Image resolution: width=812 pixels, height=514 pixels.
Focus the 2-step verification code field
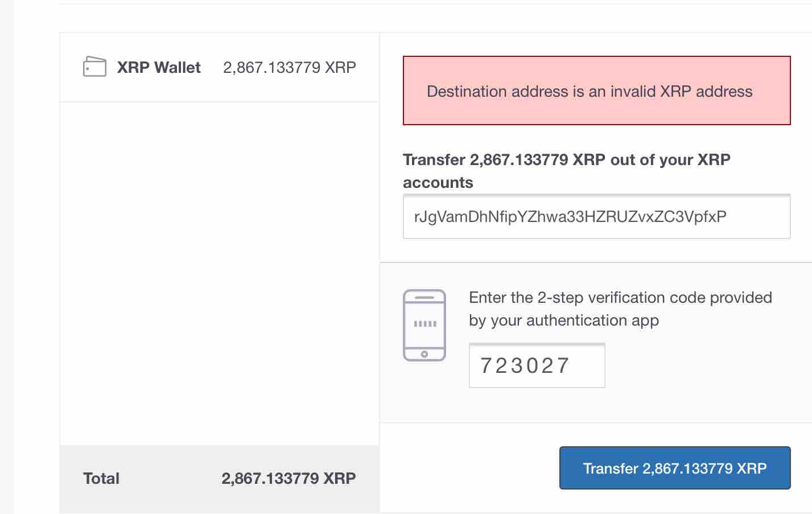click(537, 365)
